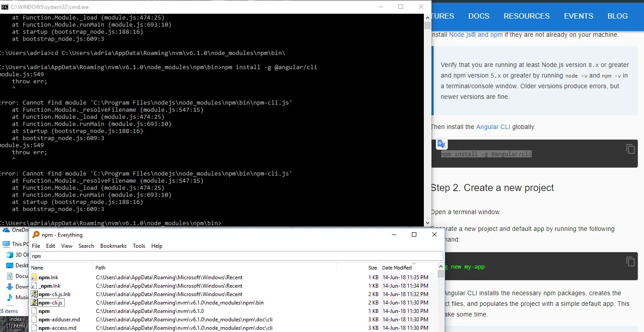
Task: Click the 'new my-app' command text
Action: (468, 267)
